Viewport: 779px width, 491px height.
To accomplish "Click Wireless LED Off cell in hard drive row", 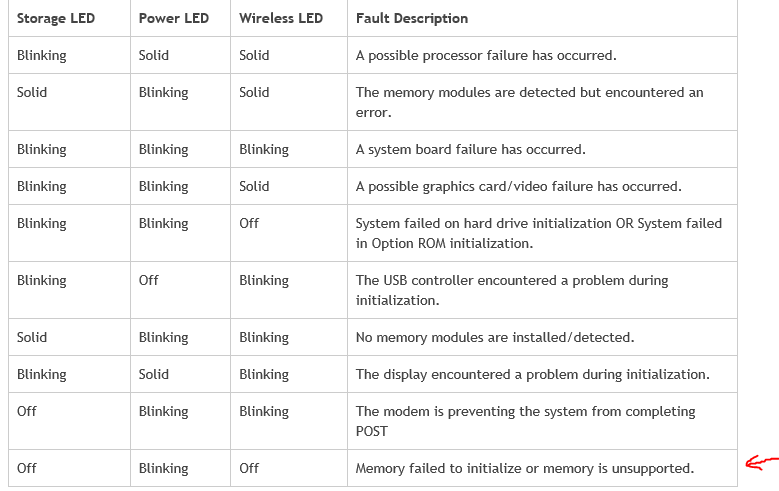I will 249,223.
